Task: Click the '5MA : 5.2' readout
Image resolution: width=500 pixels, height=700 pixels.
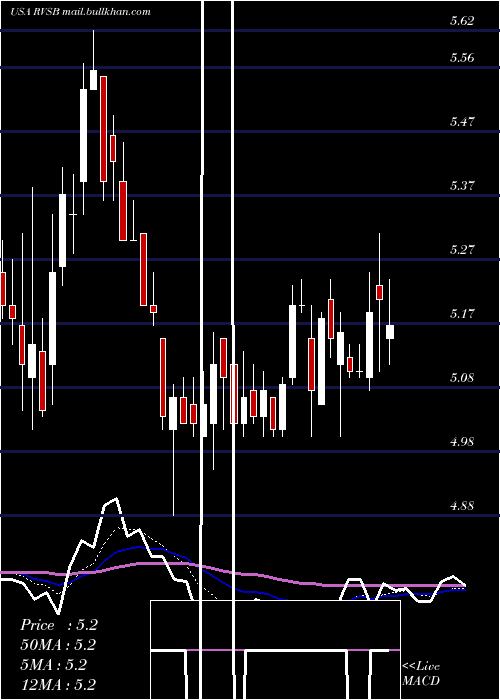Action: pos(54,664)
